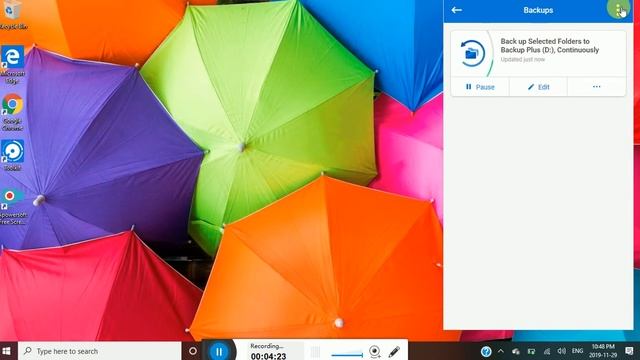Open the Backups more options menu
This screenshot has height=360, width=640.
pyautogui.click(x=618, y=9)
